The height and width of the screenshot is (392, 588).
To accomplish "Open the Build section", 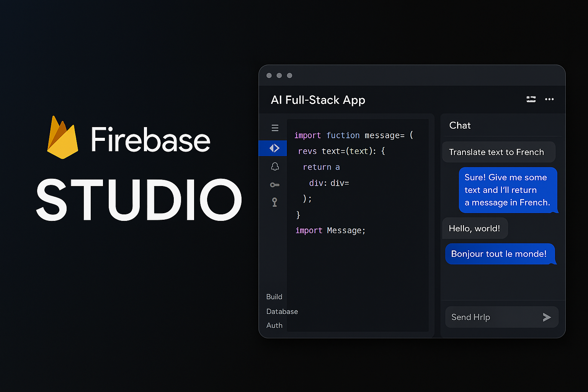I will pyautogui.click(x=274, y=297).
